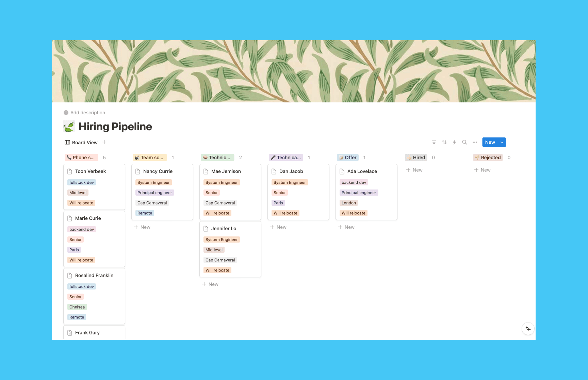
Task: Open the Rejected column header
Action: [488, 158]
